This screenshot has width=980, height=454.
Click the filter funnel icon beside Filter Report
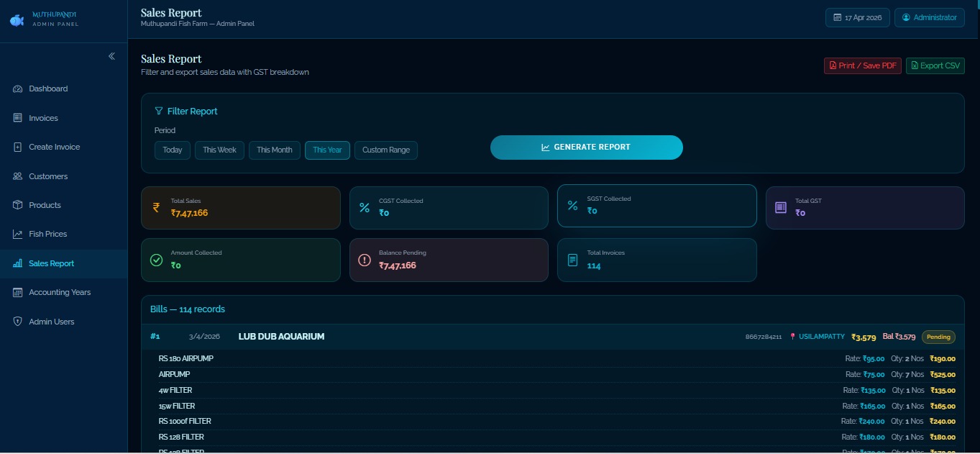click(x=157, y=111)
